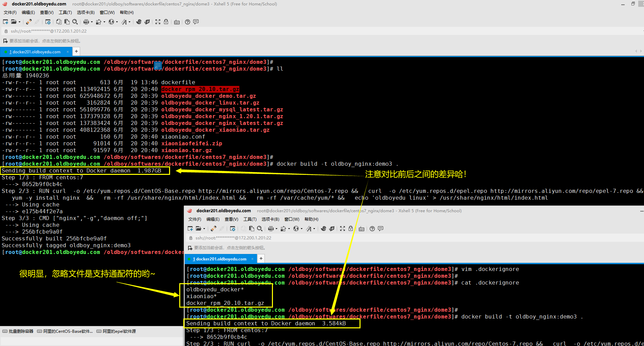Click Help question-mark icon in top toolbar

(187, 22)
